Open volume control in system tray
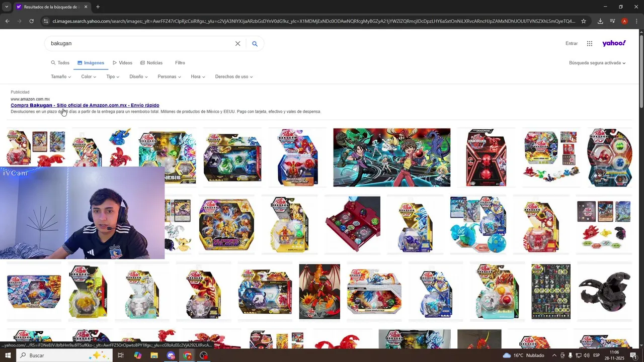Screen dimensions: 644x362 coord(587,355)
